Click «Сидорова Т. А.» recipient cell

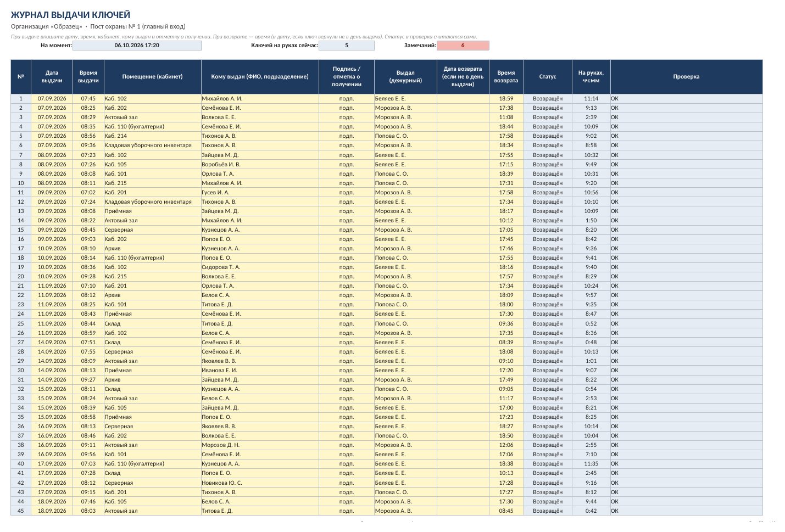pos(260,267)
